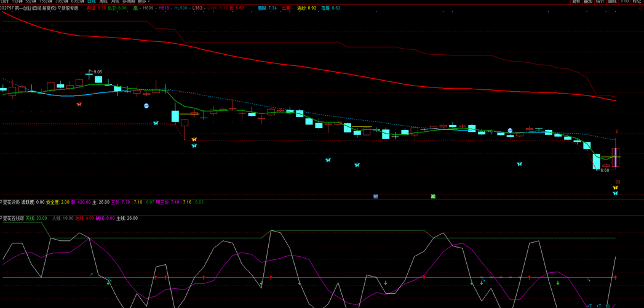Click the blue sphere marker on the flat section

[x=510, y=131]
